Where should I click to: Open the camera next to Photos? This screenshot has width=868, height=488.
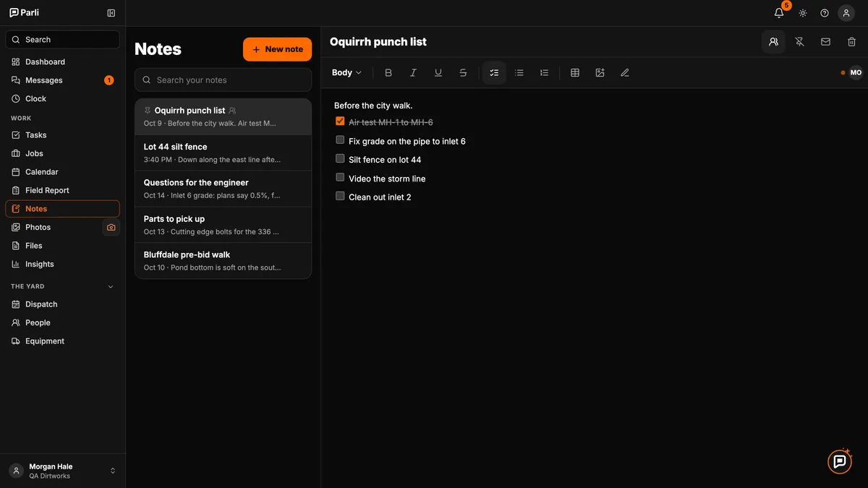pyautogui.click(x=111, y=227)
